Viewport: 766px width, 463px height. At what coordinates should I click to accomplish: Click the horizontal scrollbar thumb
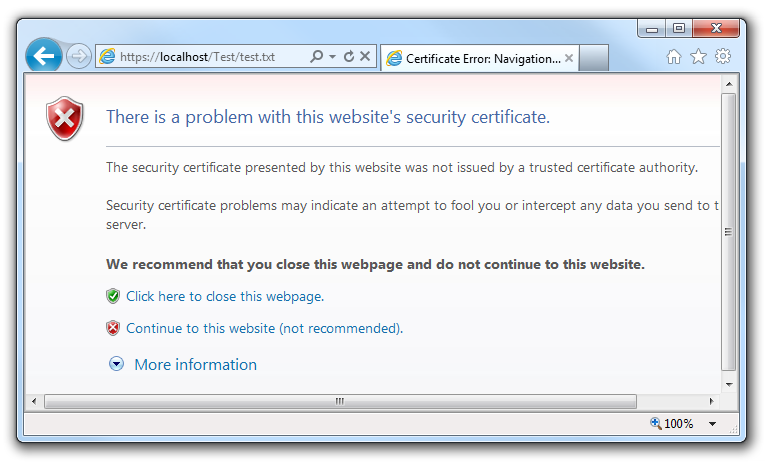pos(340,401)
